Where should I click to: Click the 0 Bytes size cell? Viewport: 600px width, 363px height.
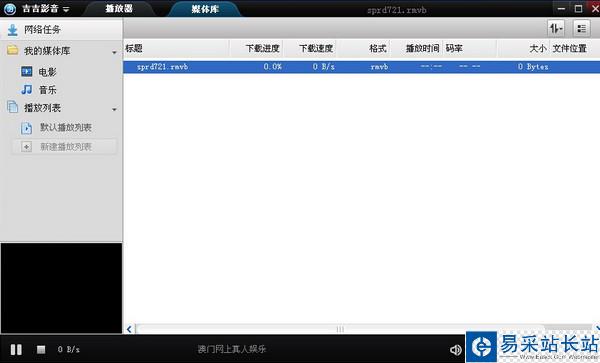tap(533, 67)
